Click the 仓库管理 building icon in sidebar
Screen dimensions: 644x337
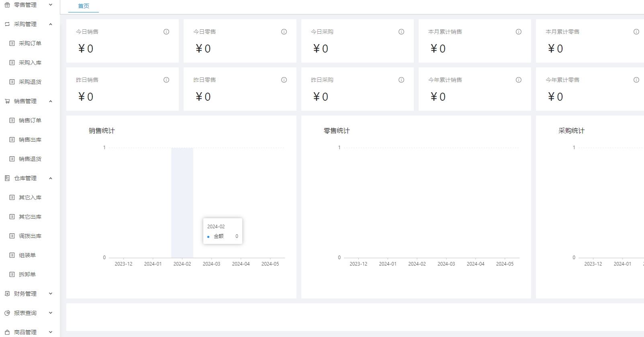(7, 178)
